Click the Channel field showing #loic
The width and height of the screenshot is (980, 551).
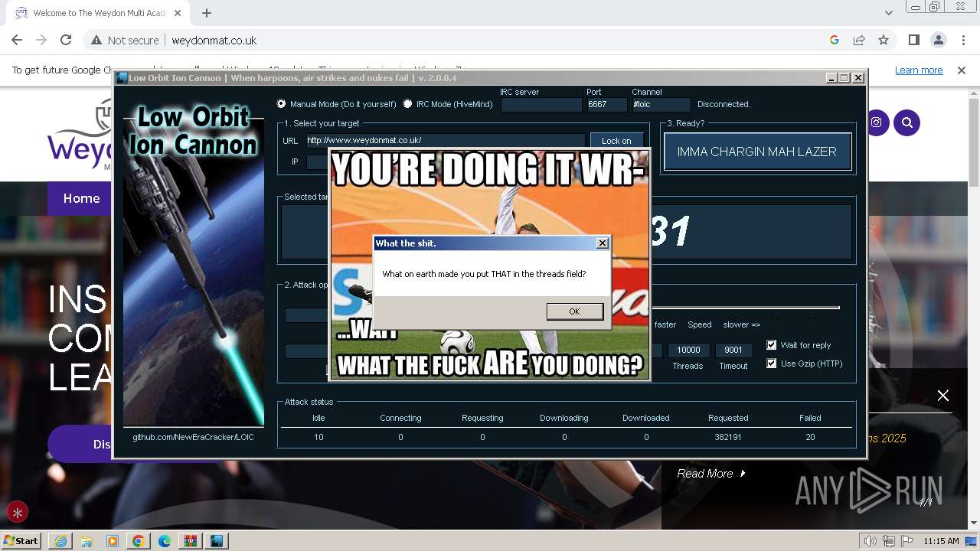point(661,105)
